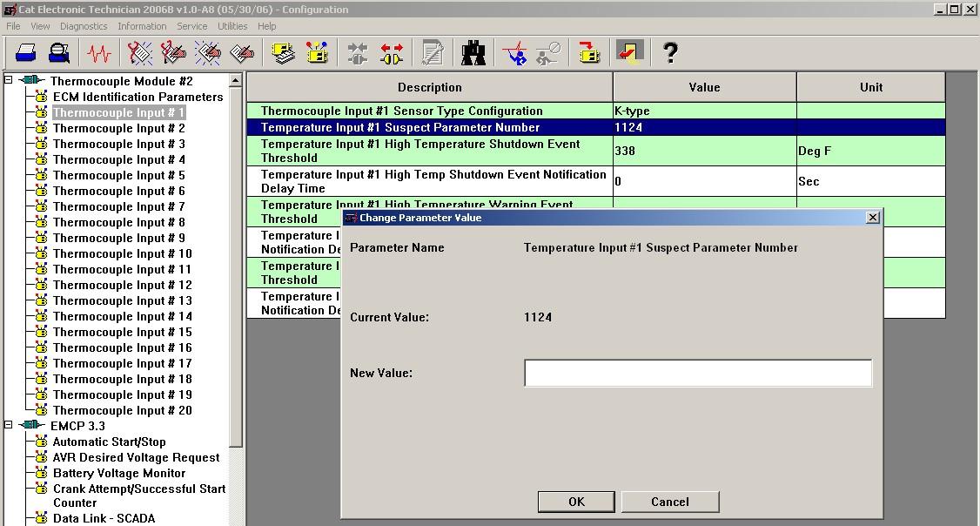Screen dimensions: 980x526
Task: Open the Utilities menu
Action: pos(232,26)
